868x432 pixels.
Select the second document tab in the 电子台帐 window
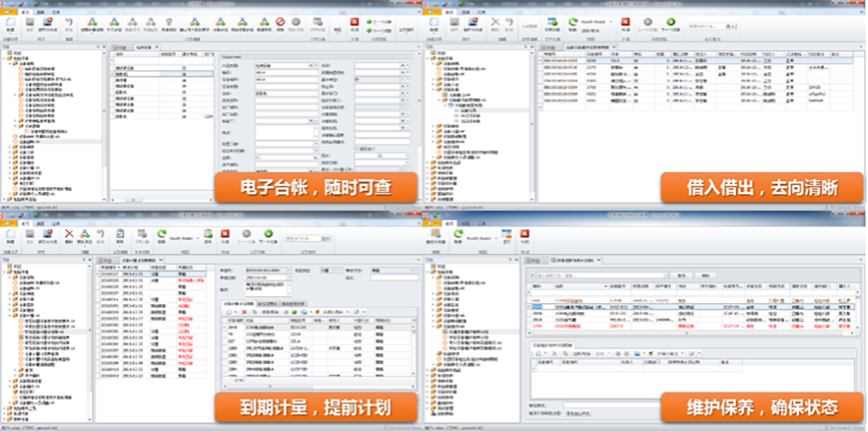click(x=145, y=48)
